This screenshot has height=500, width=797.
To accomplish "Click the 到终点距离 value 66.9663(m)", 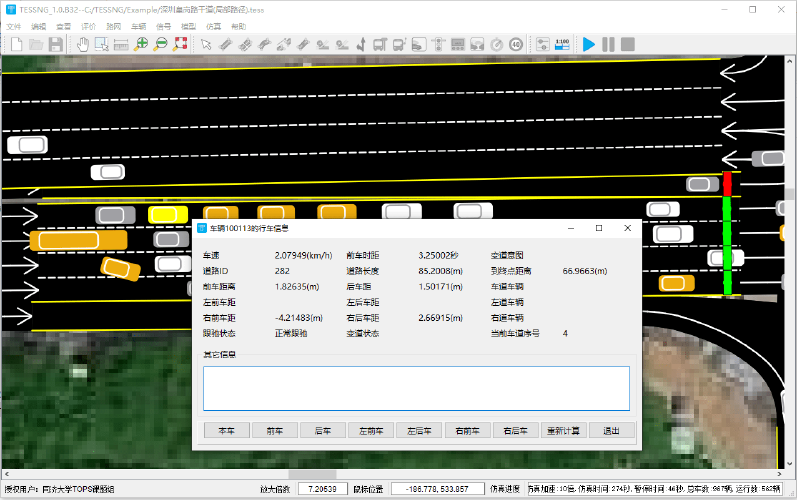I will click(x=585, y=271).
